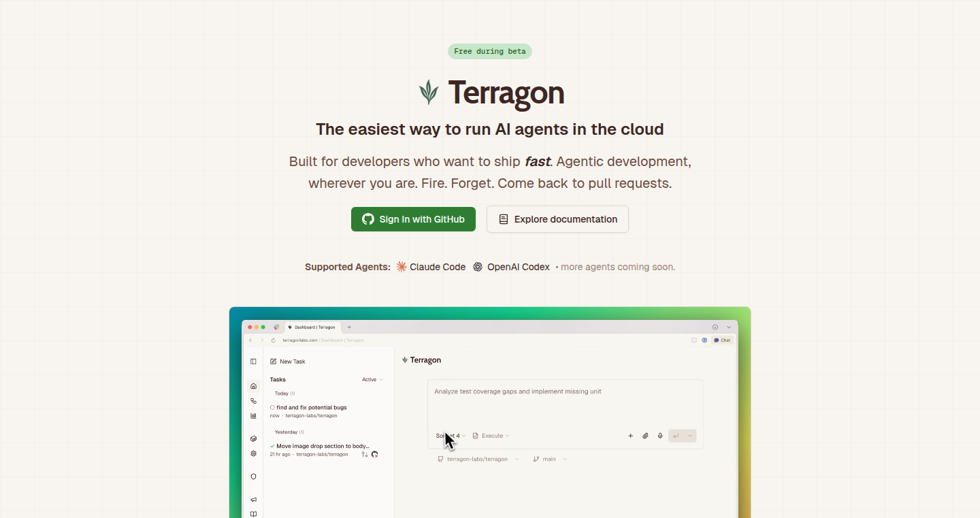
Task: Click the OpenAI Codex logo icon
Action: point(478,267)
